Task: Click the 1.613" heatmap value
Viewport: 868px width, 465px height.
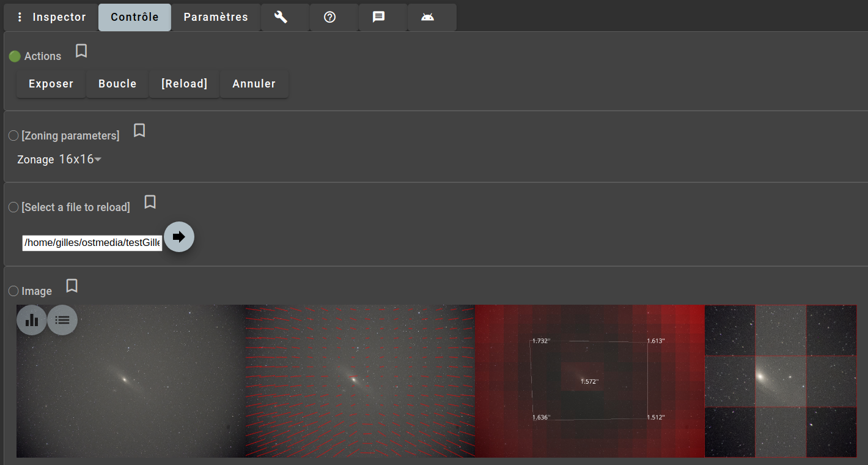Action: coord(656,341)
